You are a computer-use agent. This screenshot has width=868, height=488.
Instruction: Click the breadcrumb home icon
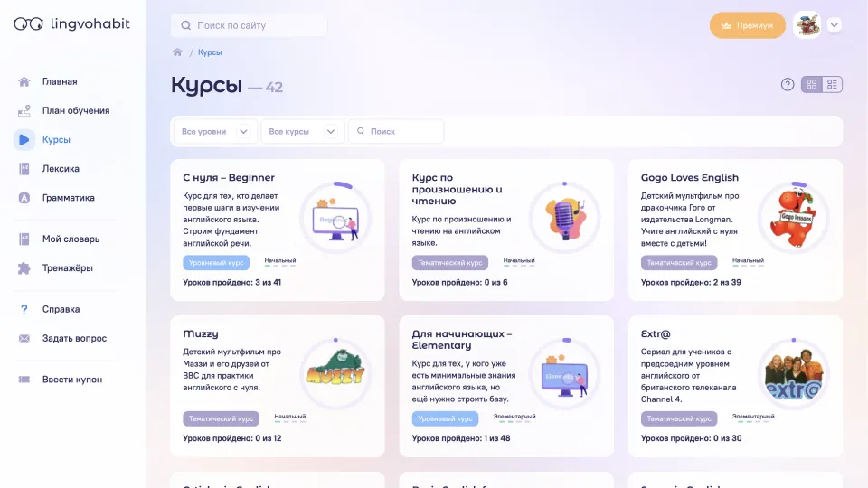click(x=177, y=52)
